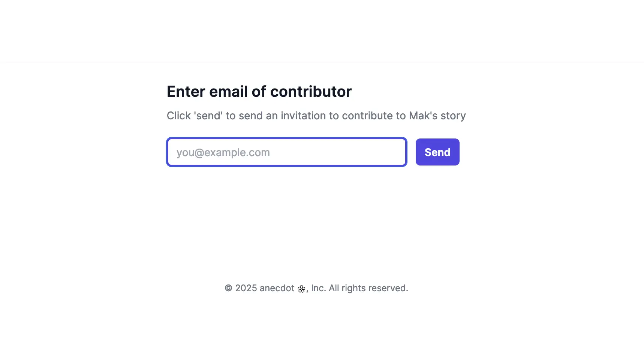The height and width of the screenshot is (337, 644).
Task: Click 'Mak's story' in the subtitle
Action: [437, 116]
